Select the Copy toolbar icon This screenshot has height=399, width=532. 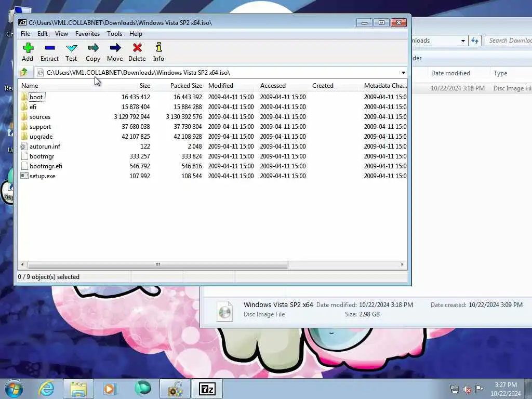coord(93,48)
